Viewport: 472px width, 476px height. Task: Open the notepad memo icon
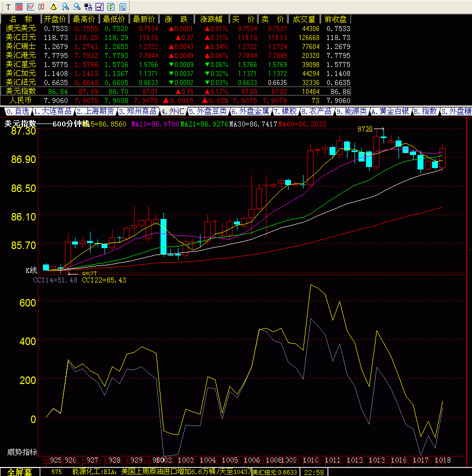point(122,6)
